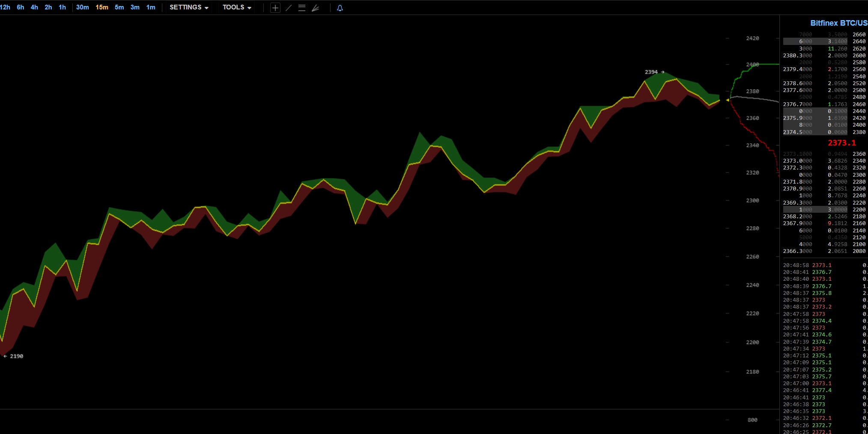Screen dimensions: 868x434
Task: Click the 800 volume axis label
Action: click(752, 420)
